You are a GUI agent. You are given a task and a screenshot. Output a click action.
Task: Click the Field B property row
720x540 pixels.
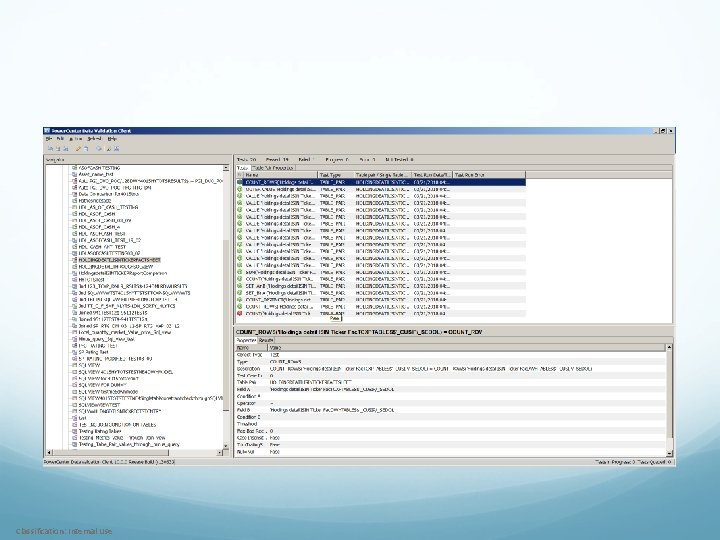tap(450, 410)
